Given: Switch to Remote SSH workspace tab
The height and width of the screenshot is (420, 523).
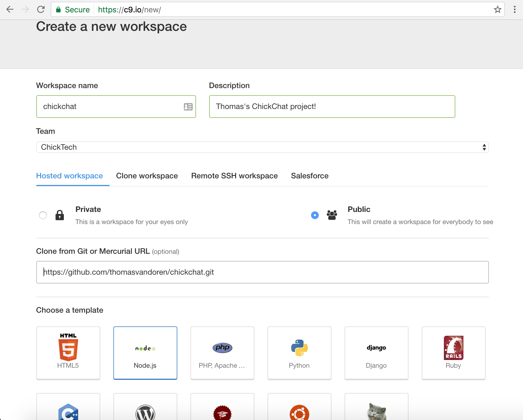Looking at the screenshot, I should click(x=235, y=176).
